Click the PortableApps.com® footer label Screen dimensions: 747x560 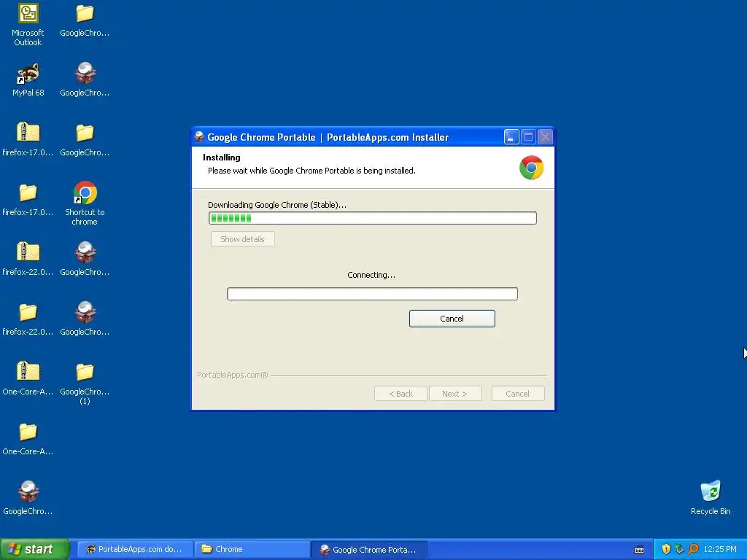233,375
